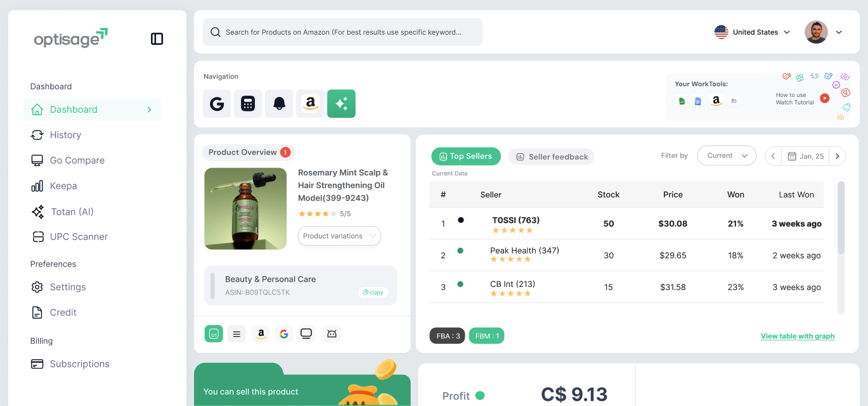Click the android bot icon below product
This screenshot has height=406, width=868.
332,334
